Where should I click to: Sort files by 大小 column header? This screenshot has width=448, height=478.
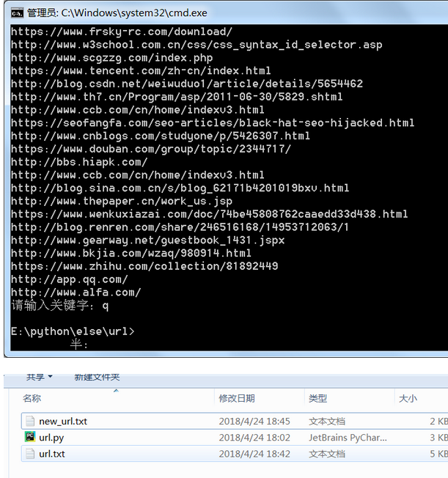408,398
